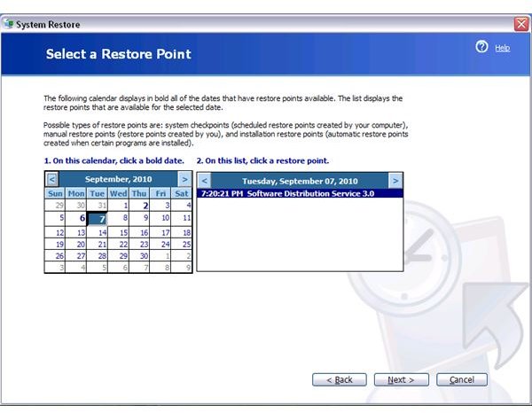Click the Tuesday, September 07, 2010 header

pyautogui.click(x=300, y=181)
